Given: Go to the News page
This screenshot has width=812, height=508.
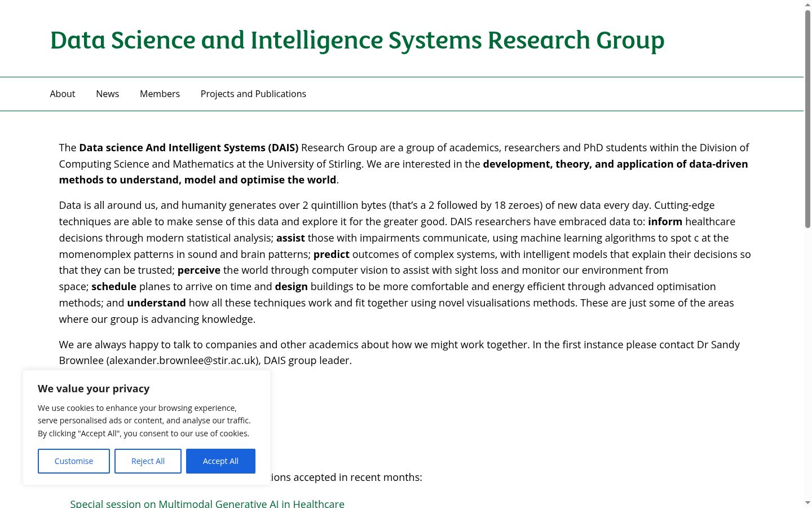Looking at the screenshot, I should coord(107,94).
